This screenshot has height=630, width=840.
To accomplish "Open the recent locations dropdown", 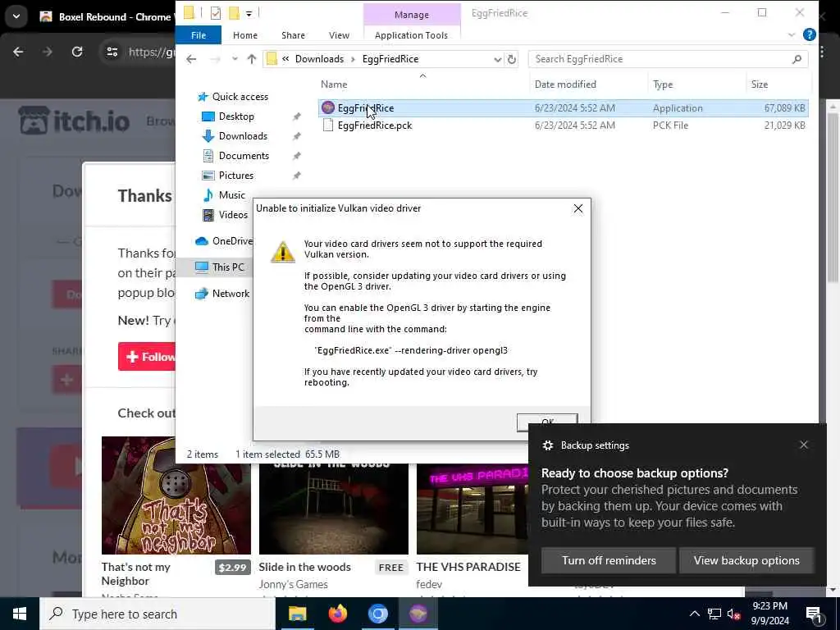I will [x=235, y=59].
